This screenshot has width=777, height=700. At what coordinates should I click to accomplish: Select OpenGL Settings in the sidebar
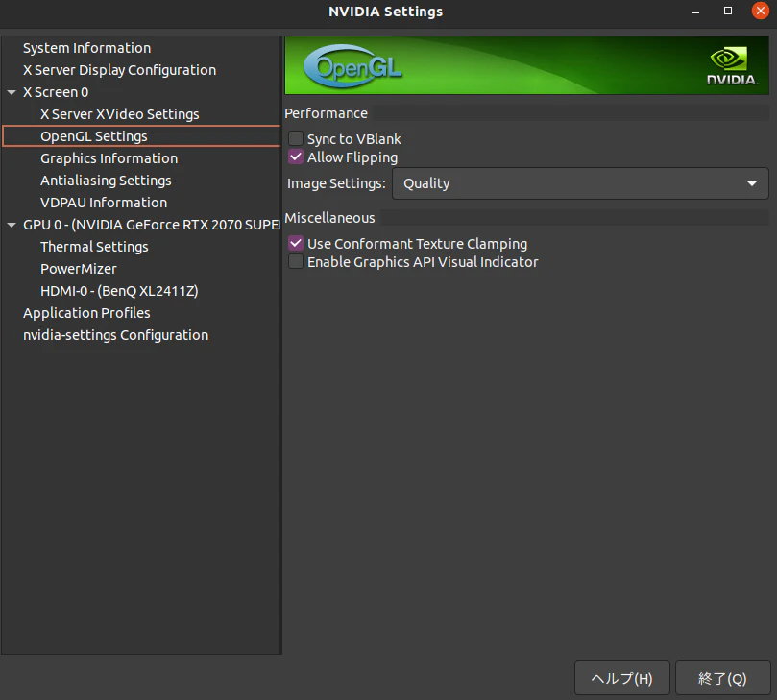[x=142, y=136]
